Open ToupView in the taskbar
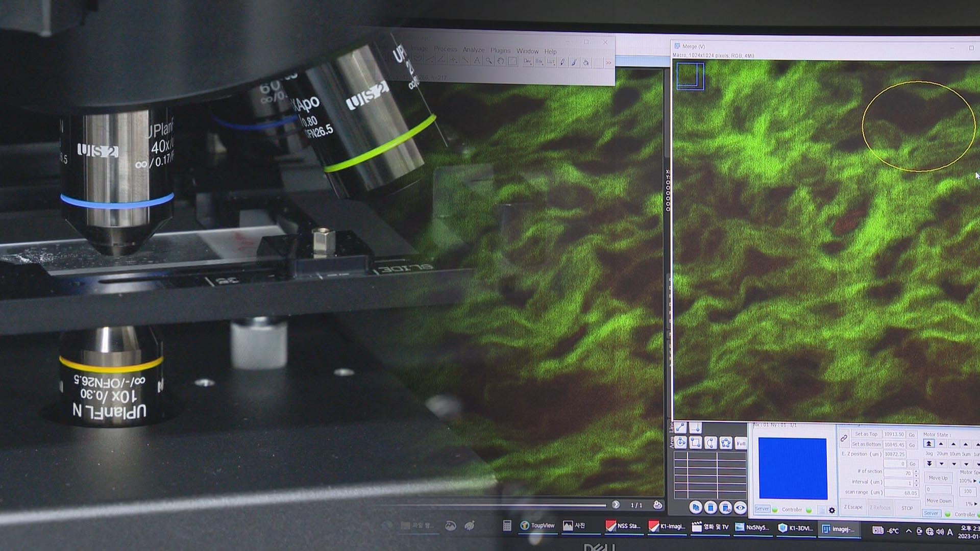Screen dimensions: 980x551 pyautogui.click(x=537, y=525)
